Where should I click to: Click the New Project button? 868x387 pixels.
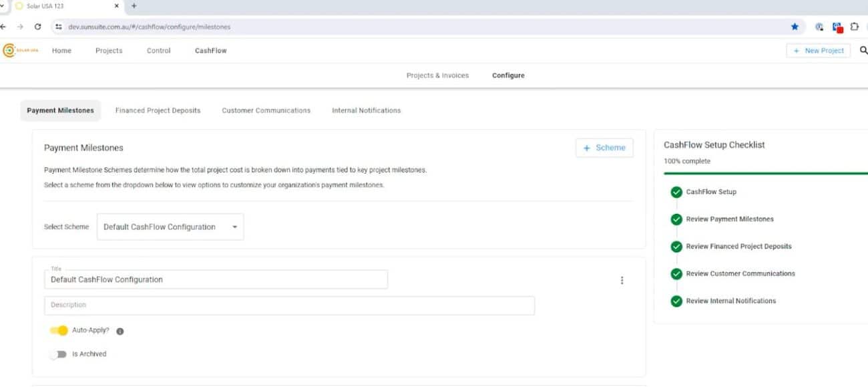(818, 51)
